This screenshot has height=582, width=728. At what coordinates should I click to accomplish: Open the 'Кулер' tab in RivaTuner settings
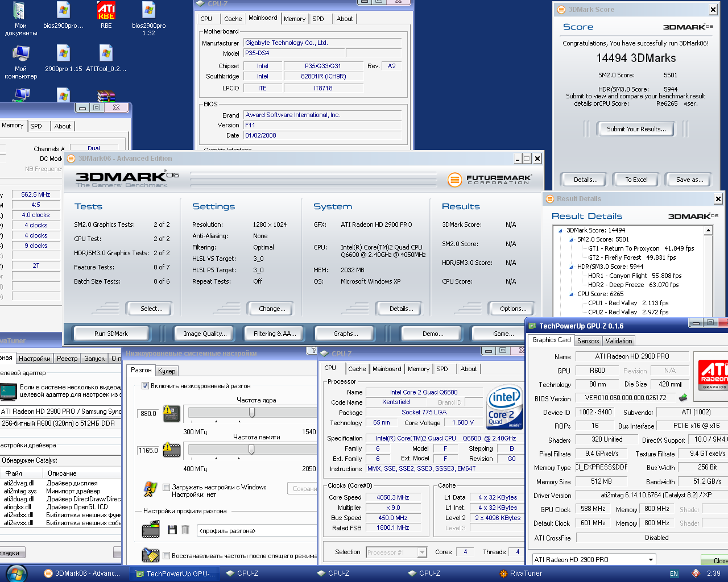pos(167,371)
